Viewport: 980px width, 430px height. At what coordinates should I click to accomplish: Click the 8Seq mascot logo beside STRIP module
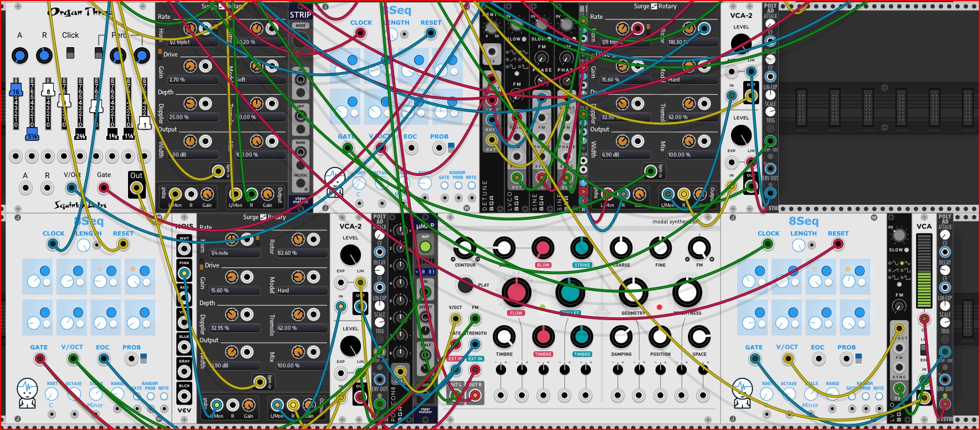coord(334,182)
